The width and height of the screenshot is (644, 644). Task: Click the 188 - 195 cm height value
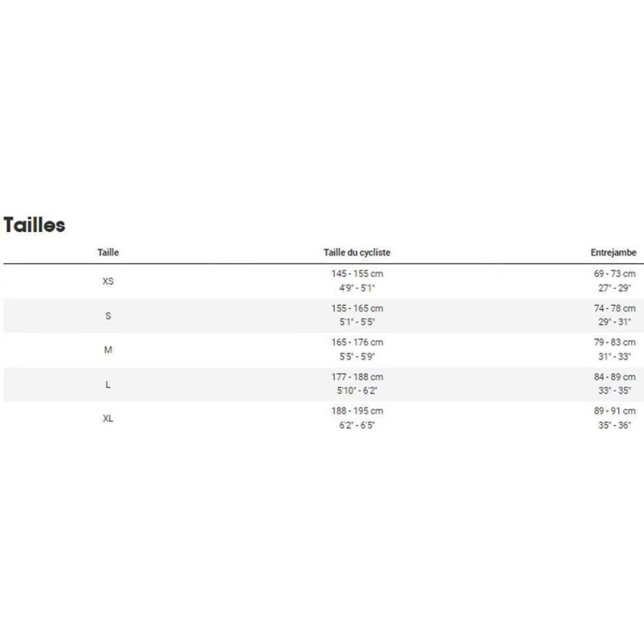(x=357, y=411)
